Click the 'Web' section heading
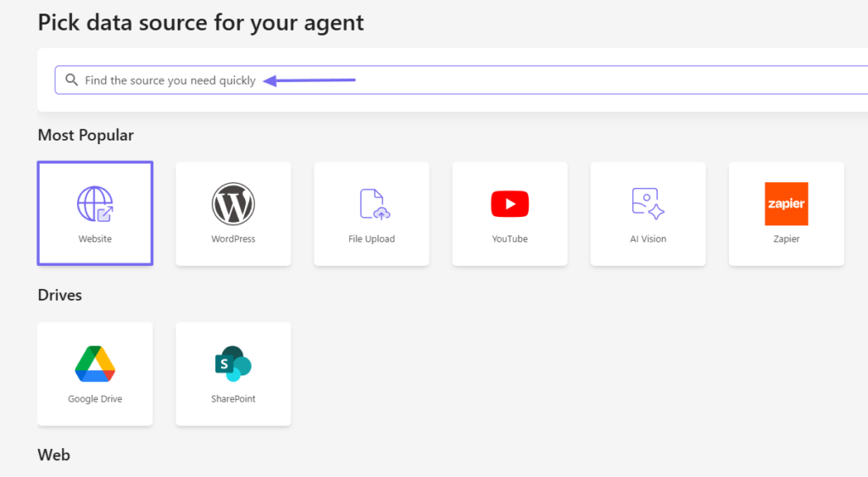Image resolution: width=868 pixels, height=477 pixels. pos(53,455)
